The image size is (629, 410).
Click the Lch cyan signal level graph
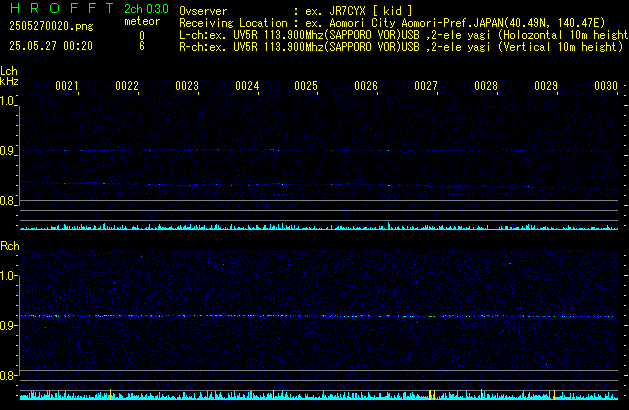coord(319,227)
